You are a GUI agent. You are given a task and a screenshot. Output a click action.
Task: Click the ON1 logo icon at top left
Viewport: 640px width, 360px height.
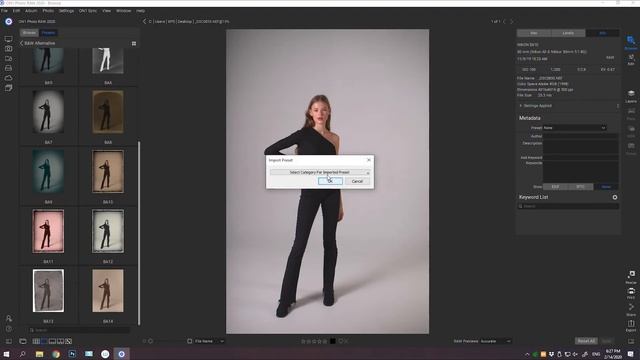[9, 22]
